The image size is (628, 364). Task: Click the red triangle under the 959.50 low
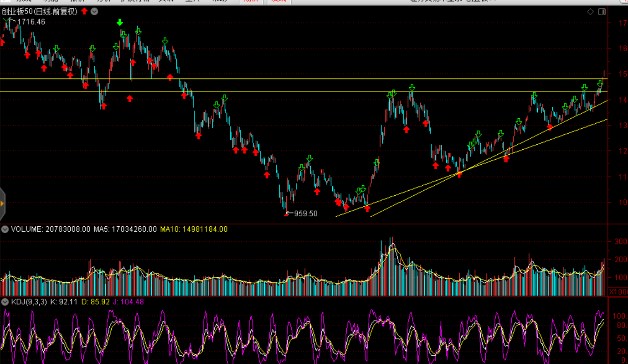[286, 215]
